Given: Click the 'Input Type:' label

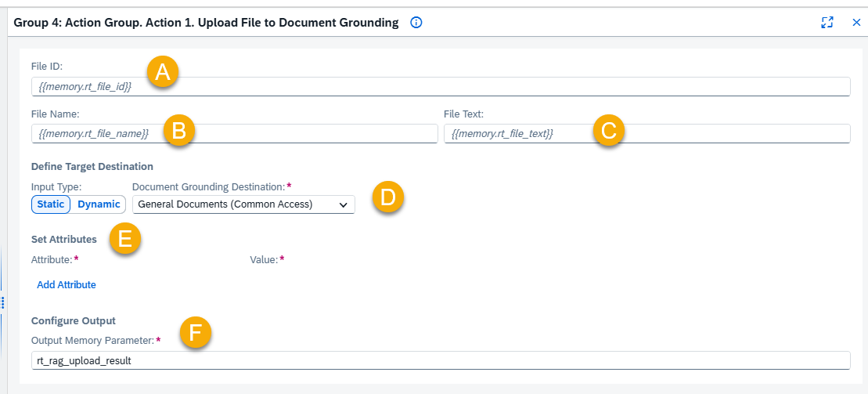Looking at the screenshot, I should (55, 186).
